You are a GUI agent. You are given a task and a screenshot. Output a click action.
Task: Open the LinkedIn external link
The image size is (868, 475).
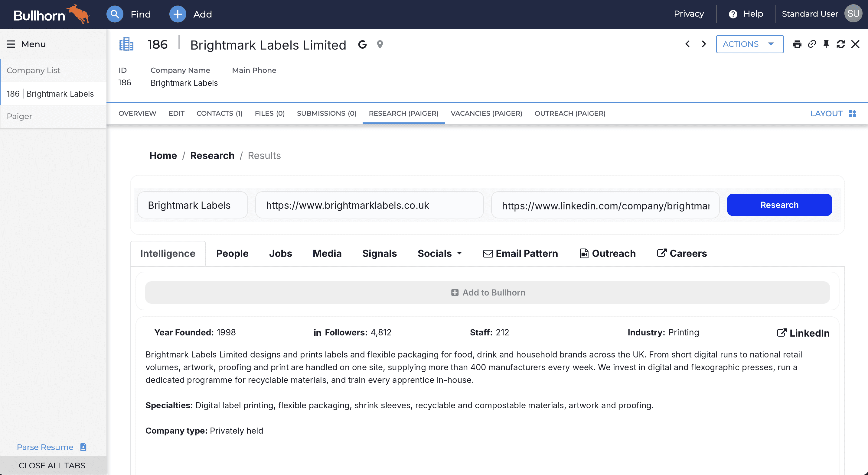pos(803,333)
